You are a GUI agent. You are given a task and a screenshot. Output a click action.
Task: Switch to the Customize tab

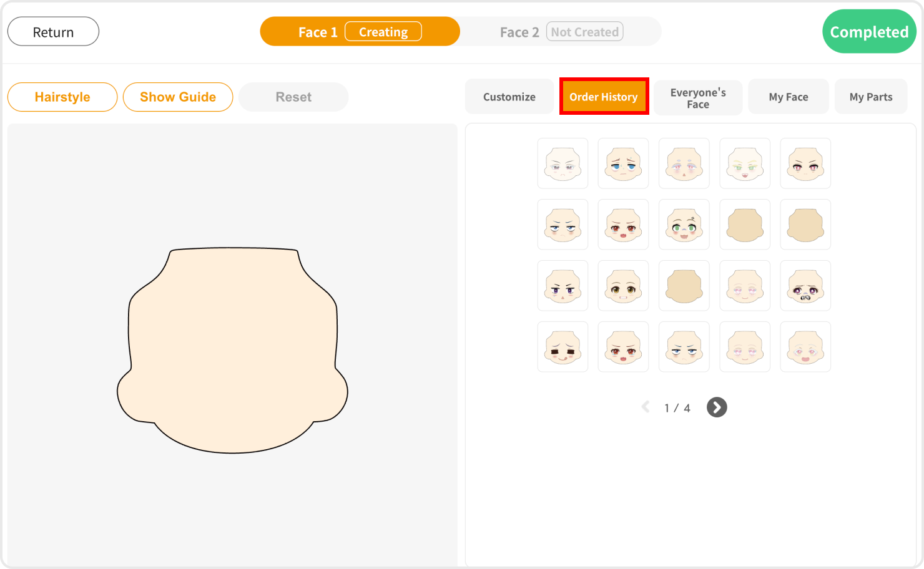tap(509, 97)
